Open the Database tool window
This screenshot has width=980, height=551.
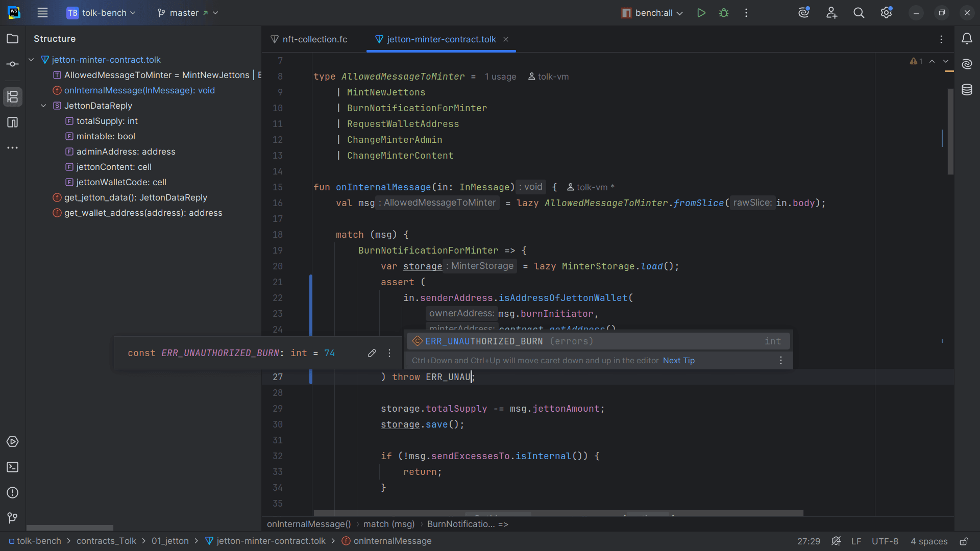(x=967, y=90)
